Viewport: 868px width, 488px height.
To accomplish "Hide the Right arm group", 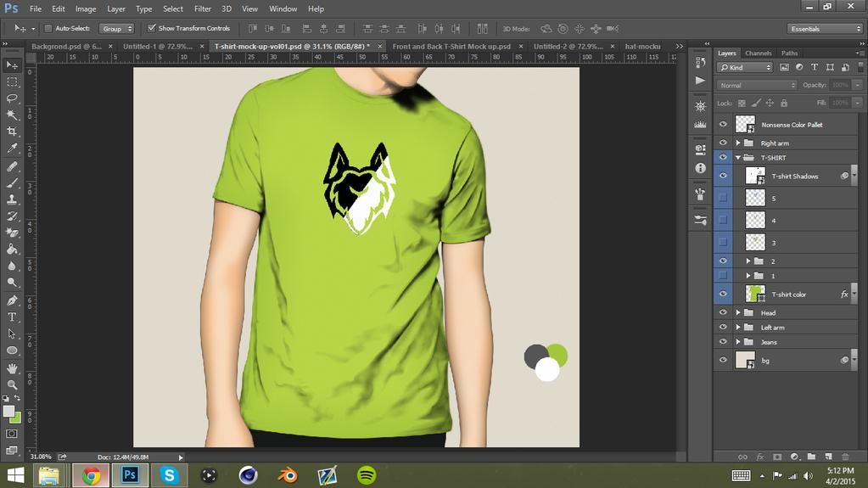I will coord(722,143).
